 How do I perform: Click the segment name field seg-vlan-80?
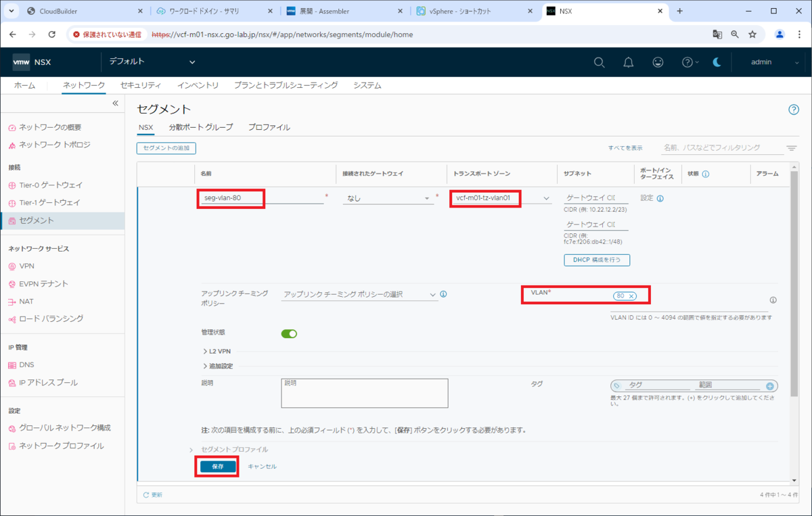click(263, 198)
